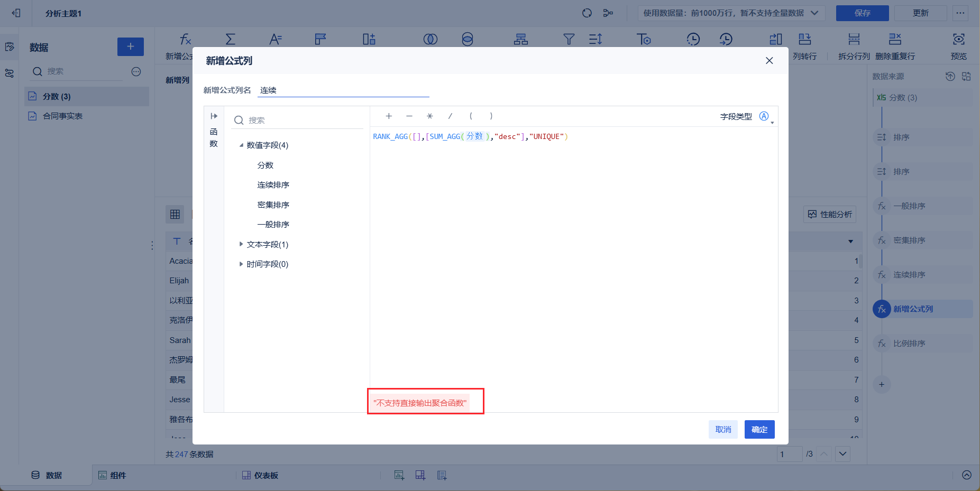Click the 更新 button
Viewport: 980px width, 491px height.
click(920, 13)
